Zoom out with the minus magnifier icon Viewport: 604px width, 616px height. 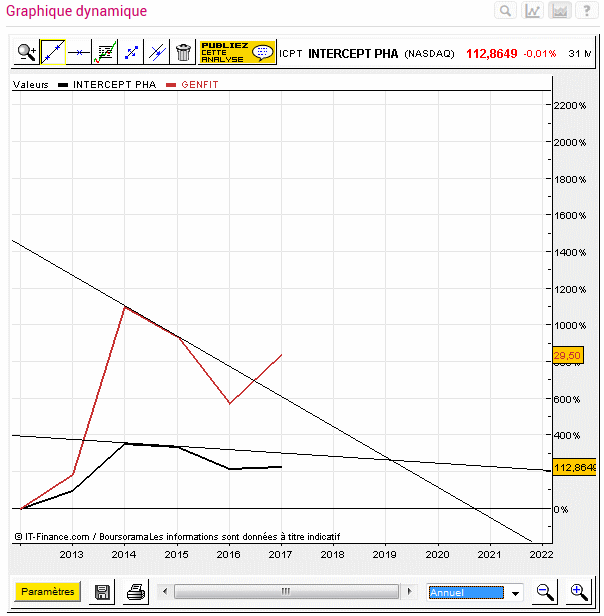point(545,592)
